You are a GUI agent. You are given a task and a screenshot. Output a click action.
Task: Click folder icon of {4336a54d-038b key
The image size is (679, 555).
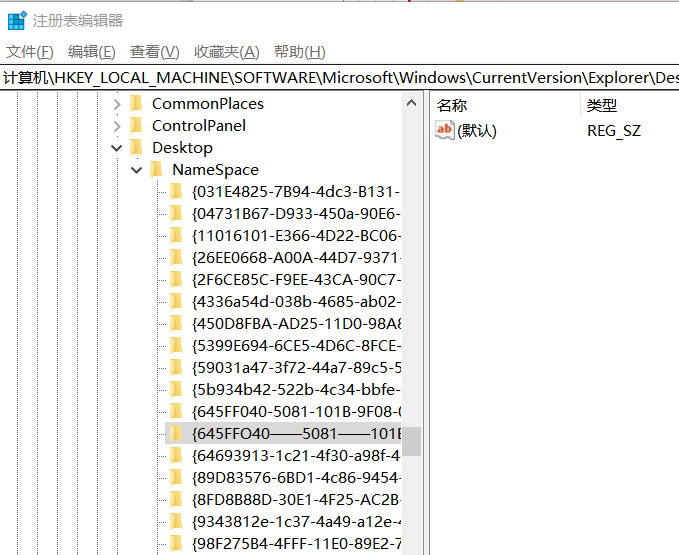176,301
